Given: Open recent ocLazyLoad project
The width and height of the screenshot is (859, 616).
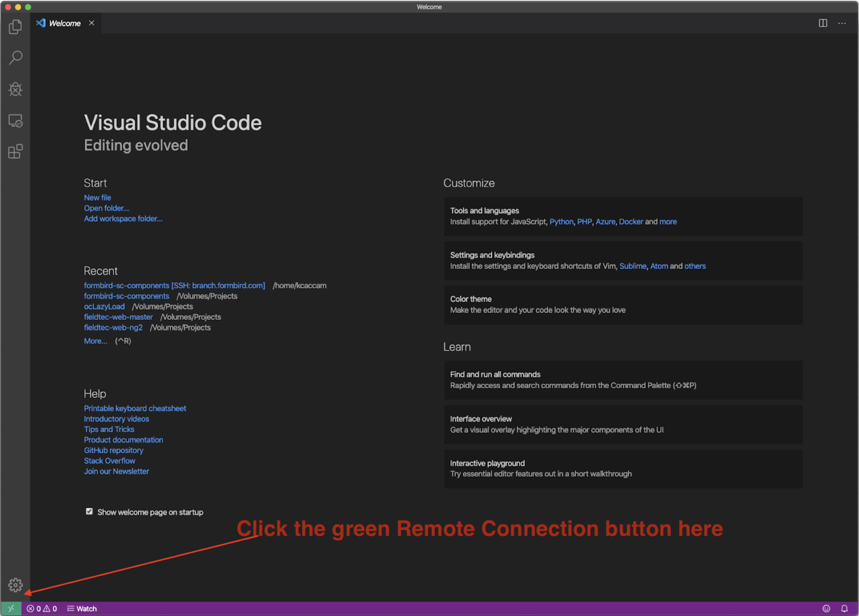Looking at the screenshot, I should (x=104, y=306).
